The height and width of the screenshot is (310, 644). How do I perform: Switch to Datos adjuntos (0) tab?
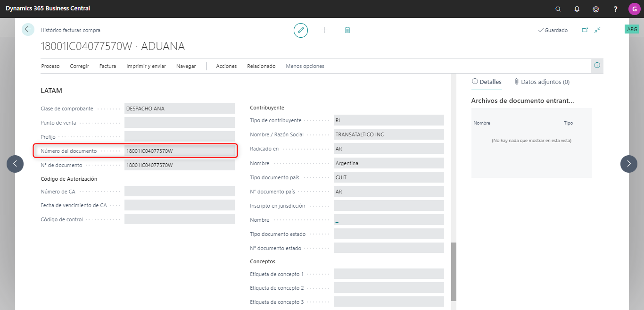(x=542, y=82)
